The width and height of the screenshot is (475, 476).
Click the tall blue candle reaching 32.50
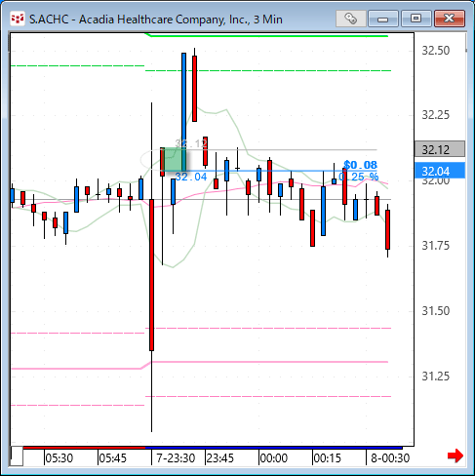[x=183, y=112]
